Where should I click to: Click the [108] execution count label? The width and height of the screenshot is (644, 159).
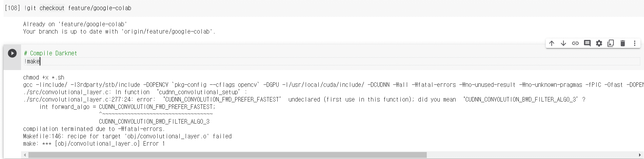(x=12, y=8)
